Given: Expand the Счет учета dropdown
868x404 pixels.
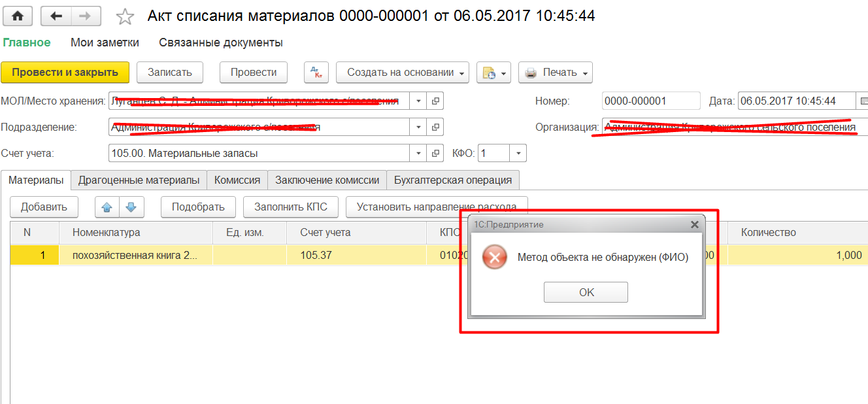Looking at the screenshot, I should click(x=418, y=154).
